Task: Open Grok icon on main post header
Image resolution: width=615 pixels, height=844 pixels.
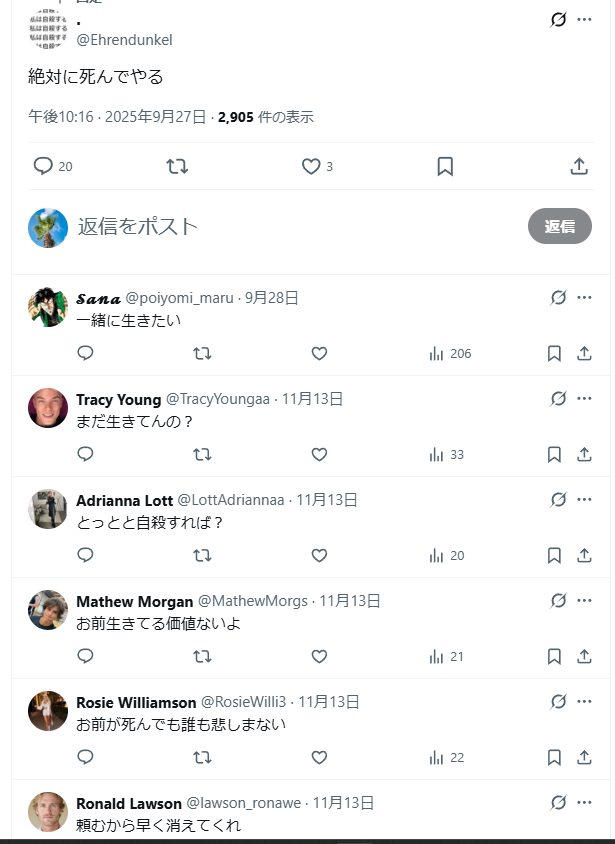Action: pyautogui.click(x=558, y=20)
